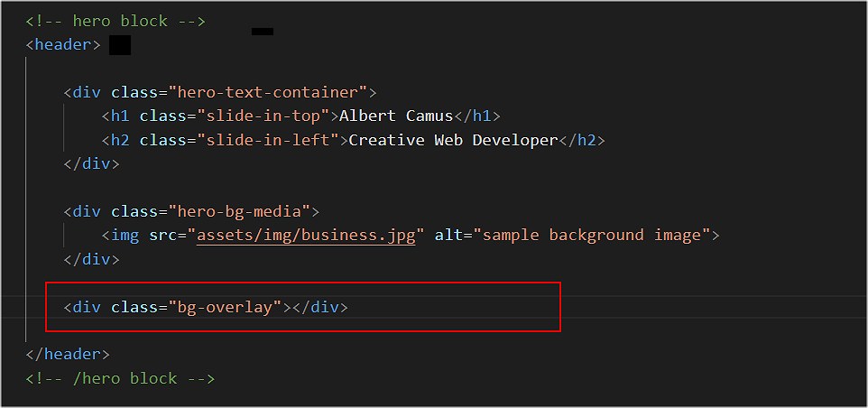Click the closing div after the img line

pyautogui.click(x=91, y=259)
